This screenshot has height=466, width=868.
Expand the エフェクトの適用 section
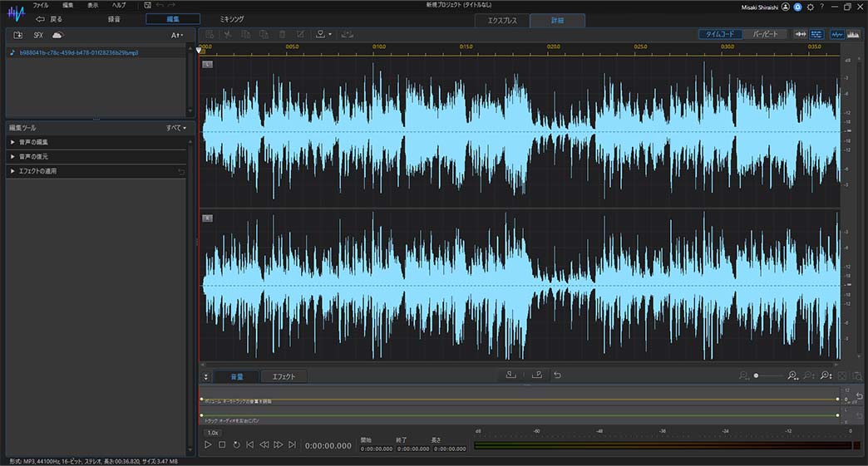tap(37, 171)
